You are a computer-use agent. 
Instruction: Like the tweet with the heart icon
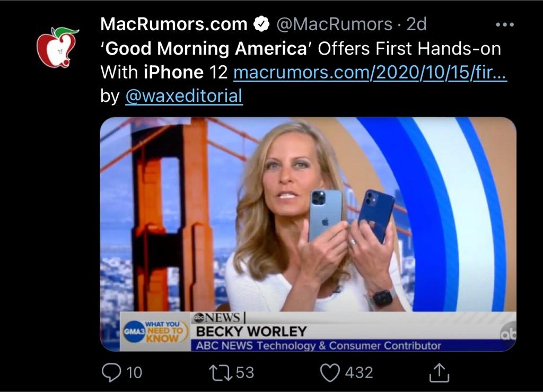tap(330, 372)
